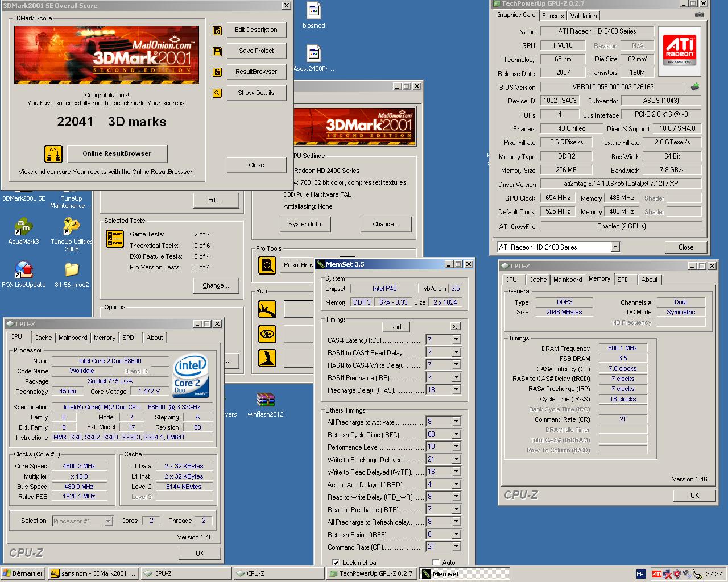The width and height of the screenshot is (728, 582).
Task: Open Precharge Delay (tRAS) dropdown
Action: pyautogui.click(x=456, y=390)
